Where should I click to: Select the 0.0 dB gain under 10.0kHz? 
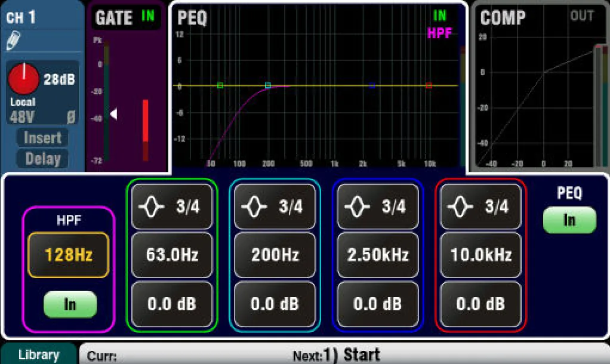480,304
